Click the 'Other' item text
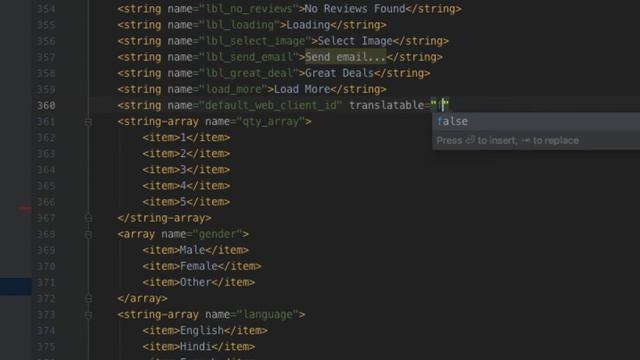Image resolution: width=640 pixels, height=360 pixels. coord(196,282)
